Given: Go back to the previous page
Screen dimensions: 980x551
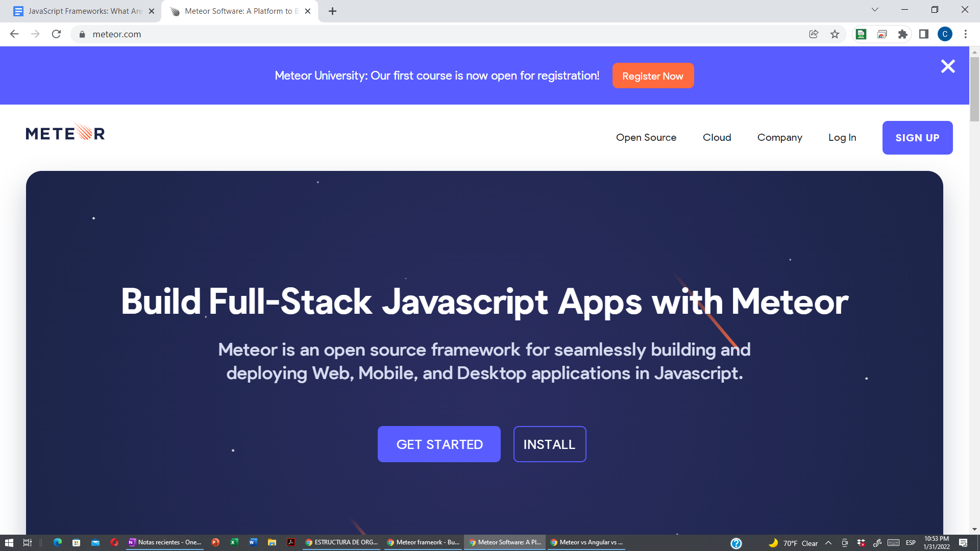Looking at the screenshot, I should pos(14,34).
